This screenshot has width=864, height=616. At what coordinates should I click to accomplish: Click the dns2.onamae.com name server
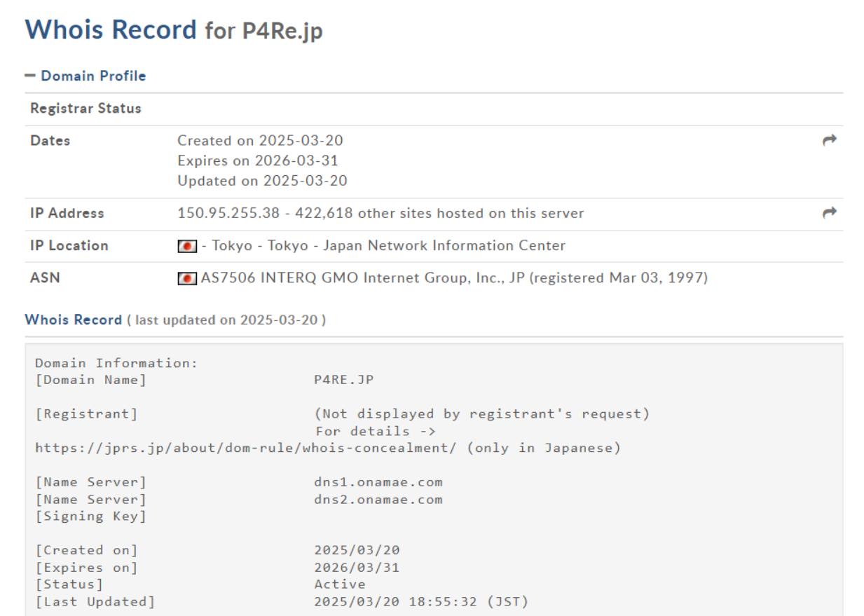(378, 499)
